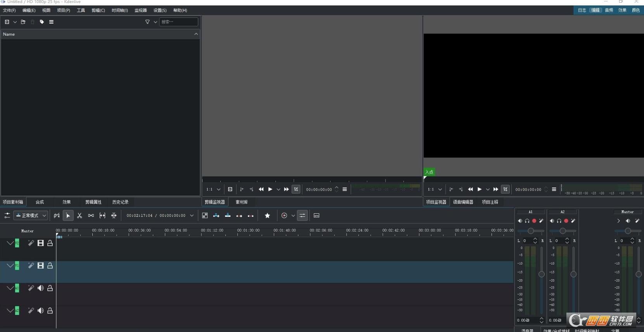The image size is (644, 332).
Task: Activate the selection arrow tool
Action: (68, 216)
